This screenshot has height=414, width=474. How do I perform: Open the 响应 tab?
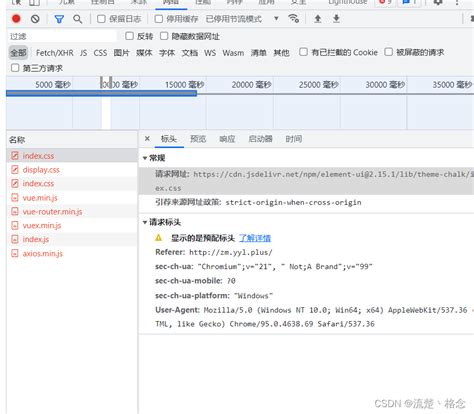coord(227,139)
